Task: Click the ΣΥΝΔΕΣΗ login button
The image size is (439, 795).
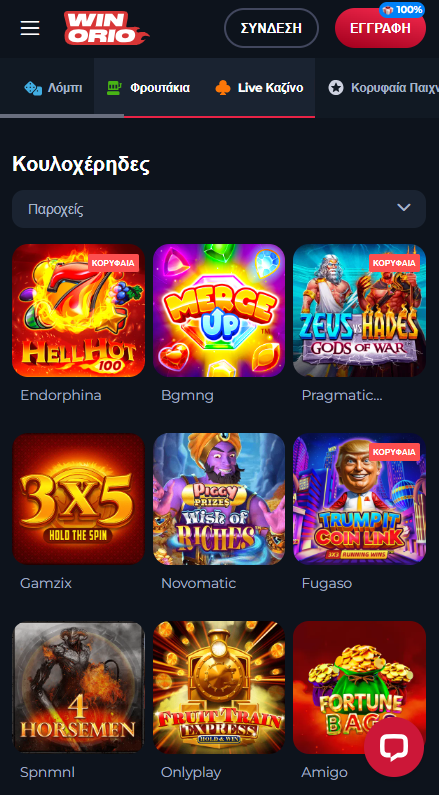Action: click(x=271, y=28)
